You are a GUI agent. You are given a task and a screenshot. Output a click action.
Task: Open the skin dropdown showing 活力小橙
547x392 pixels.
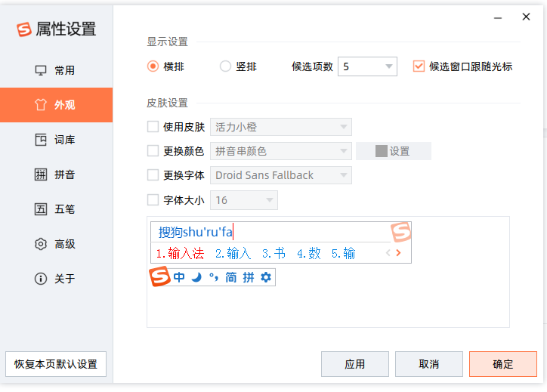point(281,127)
